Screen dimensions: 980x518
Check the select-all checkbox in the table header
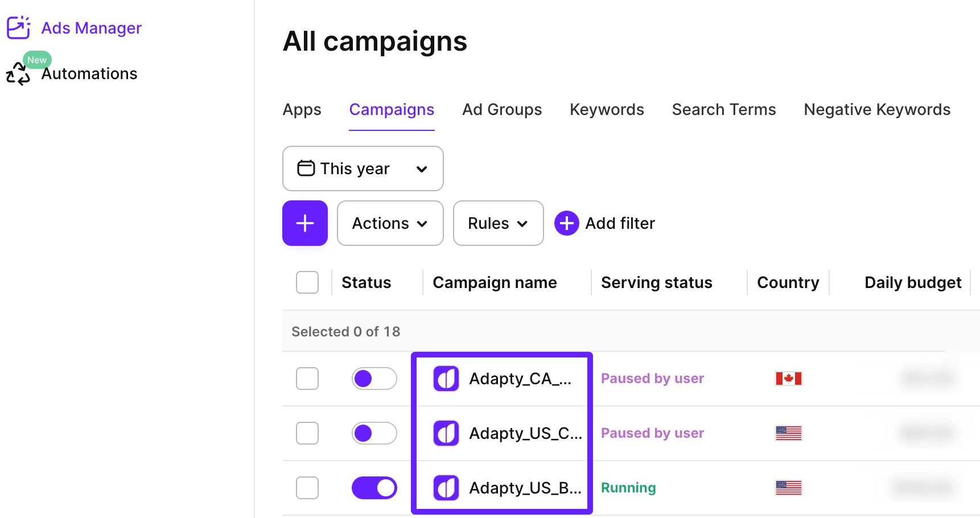tap(307, 282)
